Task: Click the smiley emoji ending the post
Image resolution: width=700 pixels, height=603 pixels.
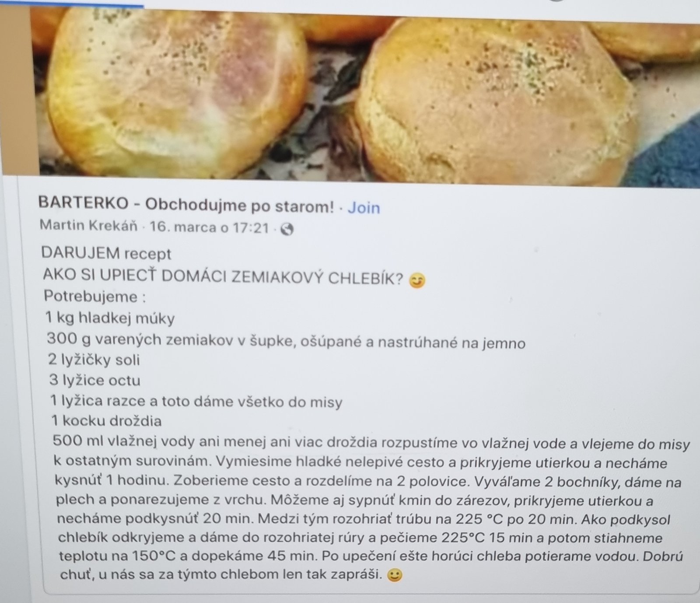Action: pos(395,575)
